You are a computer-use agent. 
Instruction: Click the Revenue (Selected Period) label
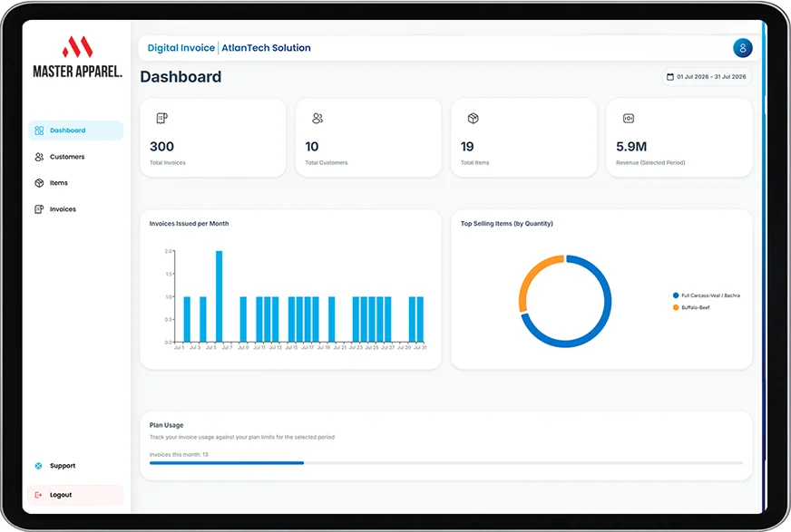point(650,163)
